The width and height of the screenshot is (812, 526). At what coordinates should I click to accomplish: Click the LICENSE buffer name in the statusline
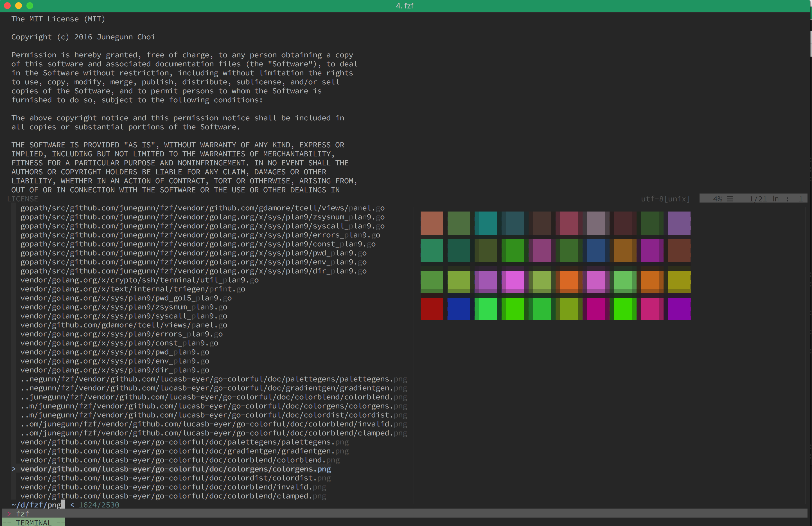(22, 199)
